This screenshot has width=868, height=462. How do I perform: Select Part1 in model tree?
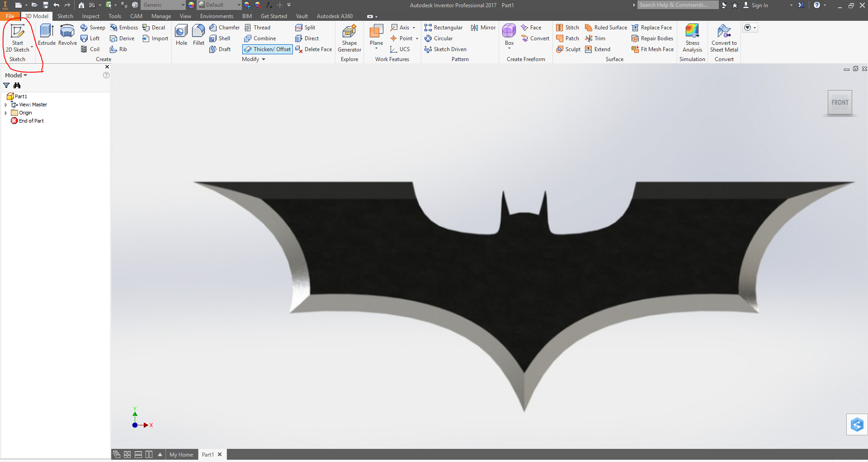pyautogui.click(x=17, y=96)
